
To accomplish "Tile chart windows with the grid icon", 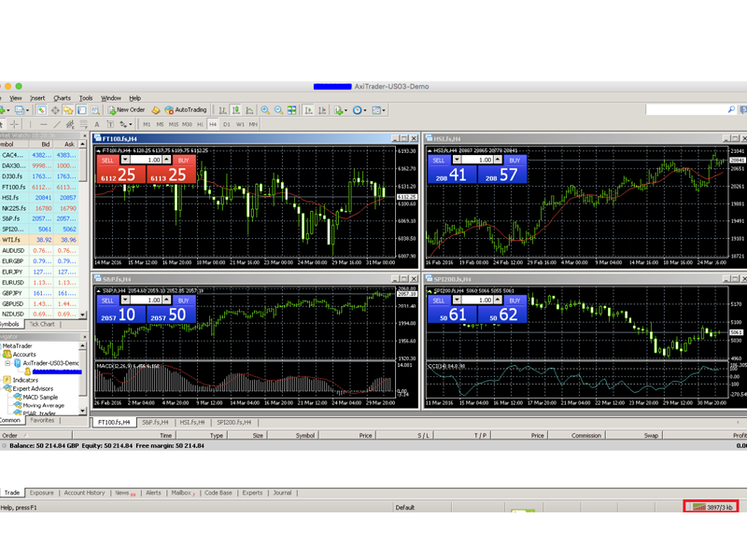I will click(x=291, y=110).
